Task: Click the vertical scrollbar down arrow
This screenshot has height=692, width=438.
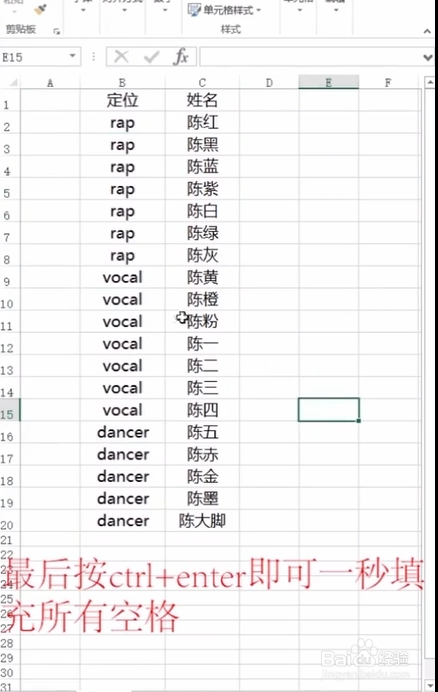Action: (x=429, y=684)
